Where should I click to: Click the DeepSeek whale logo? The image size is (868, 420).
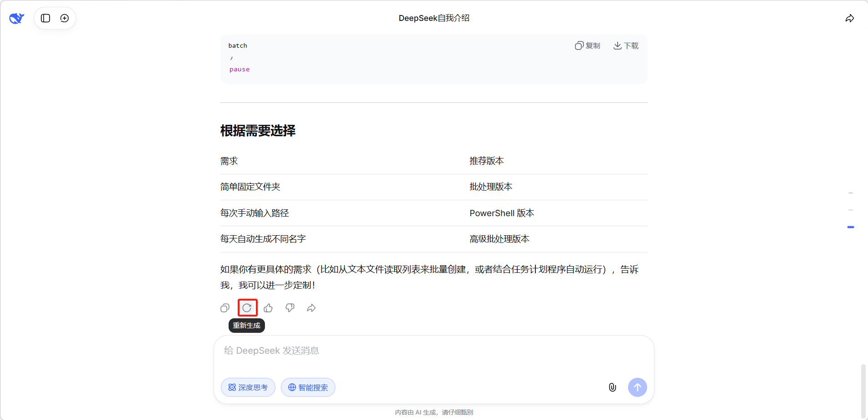coord(17,18)
